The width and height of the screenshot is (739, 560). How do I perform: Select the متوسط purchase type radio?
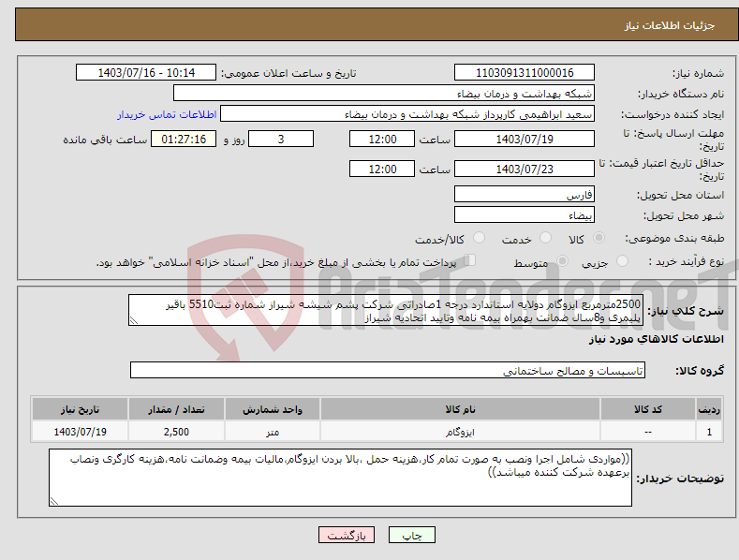point(562,260)
